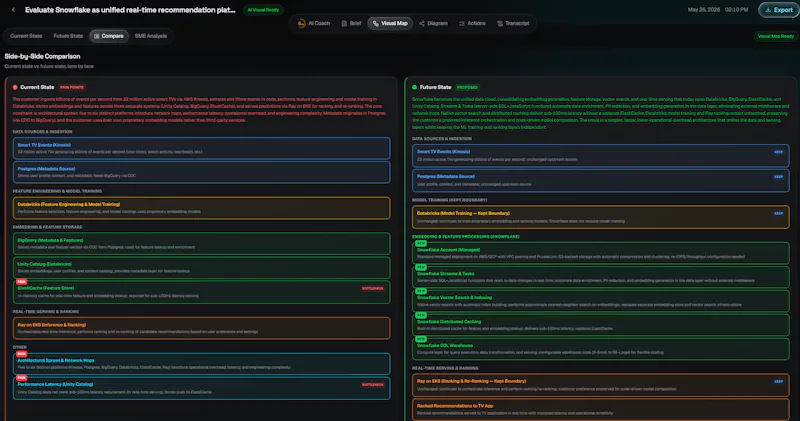Click NEW tag on Snowflake Account card
Image resolution: width=800 pixels, height=421 pixels.
tap(421, 243)
